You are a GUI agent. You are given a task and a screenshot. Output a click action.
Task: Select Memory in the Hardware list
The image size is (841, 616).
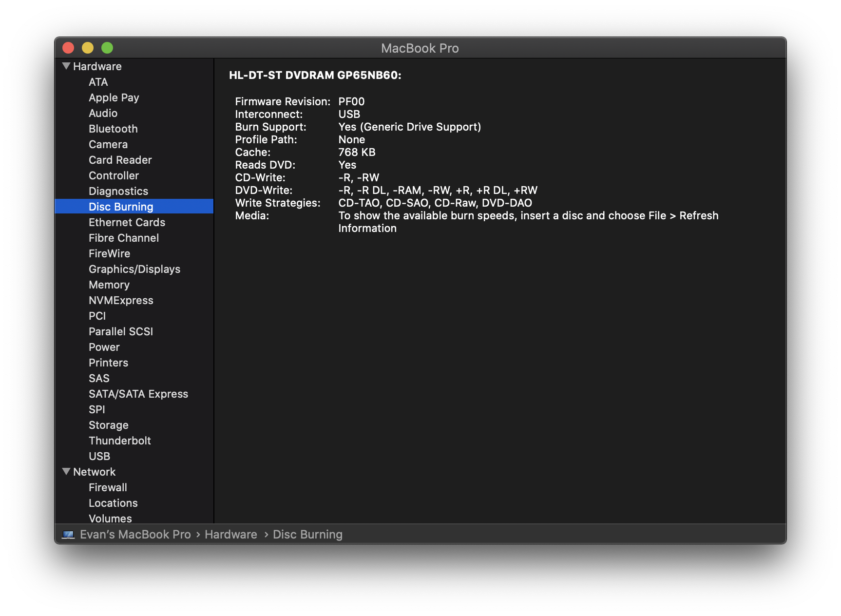pos(109,285)
